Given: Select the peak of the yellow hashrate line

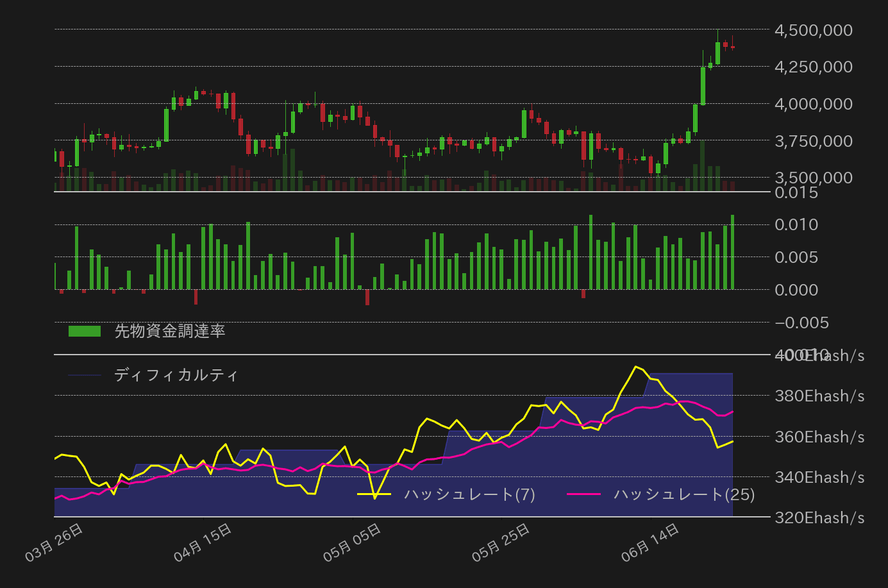Looking at the screenshot, I should 636,367.
